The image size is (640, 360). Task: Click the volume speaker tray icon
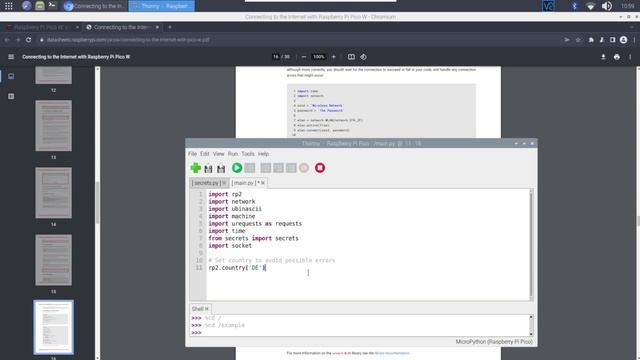(x=607, y=6)
